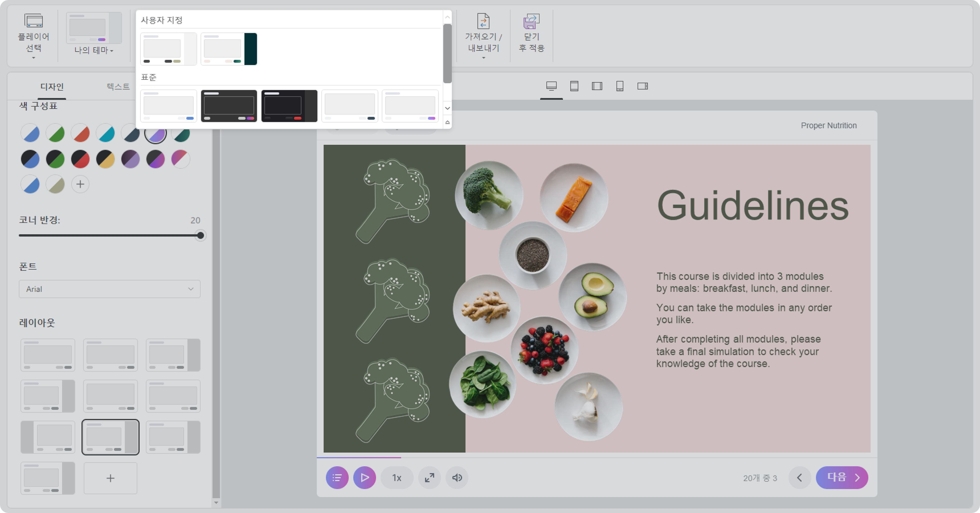Open the Arial font dropdown

[x=110, y=289]
